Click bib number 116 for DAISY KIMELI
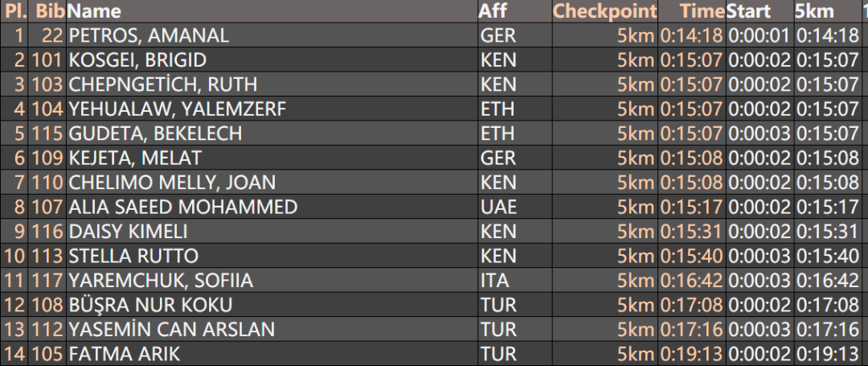Image resolution: width=868 pixels, height=366 pixels. [47, 231]
